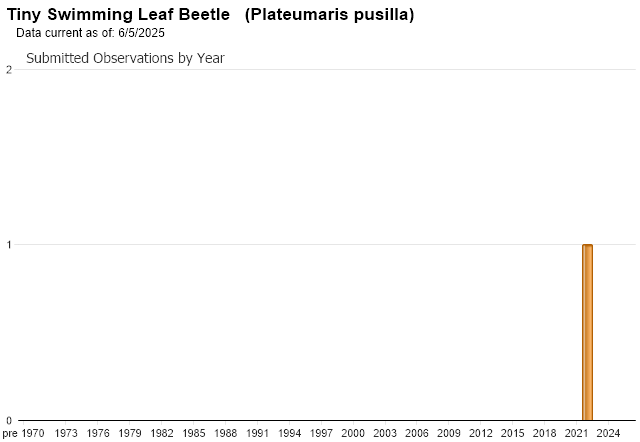This screenshot has width=640, height=442.
Task: Click the 2006 x-axis label
Action: pyautogui.click(x=417, y=433)
